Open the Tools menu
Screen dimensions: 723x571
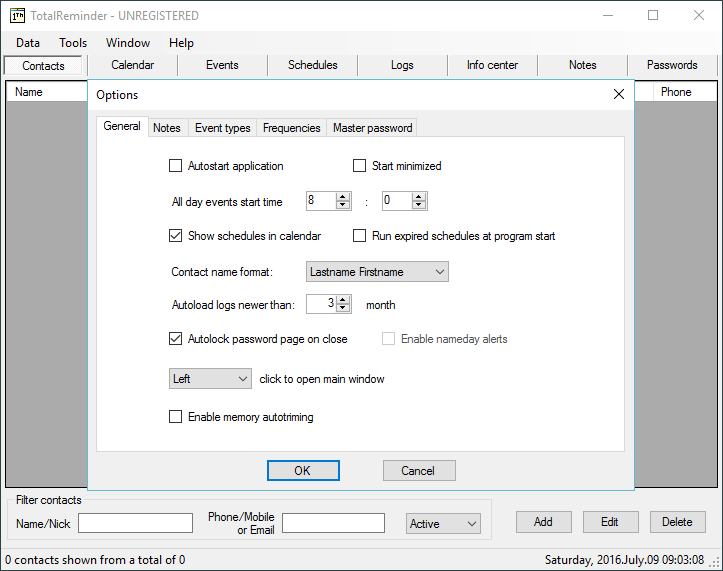[73, 43]
